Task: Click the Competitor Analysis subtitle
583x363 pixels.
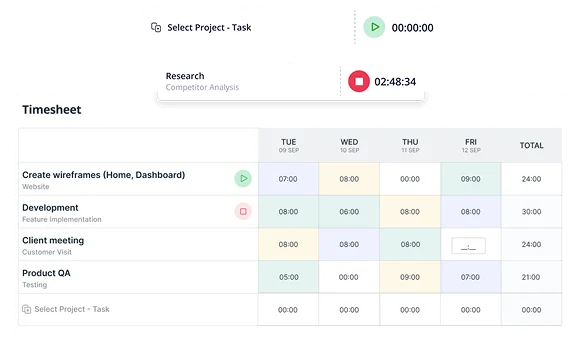Action: 202,87
